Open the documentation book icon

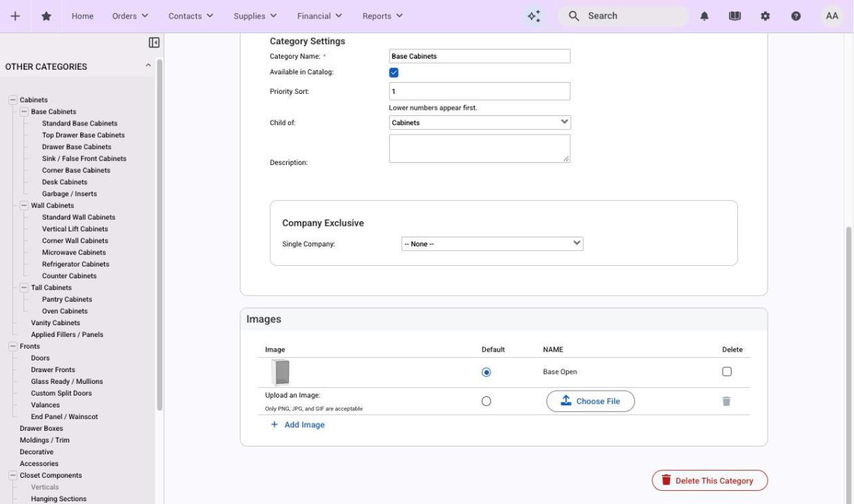pyautogui.click(x=735, y=16)
